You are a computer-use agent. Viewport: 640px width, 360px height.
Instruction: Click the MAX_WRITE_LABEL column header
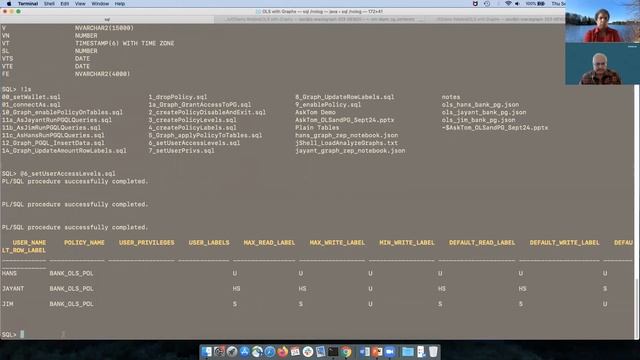pyautogui.click(x=337, y=242)
